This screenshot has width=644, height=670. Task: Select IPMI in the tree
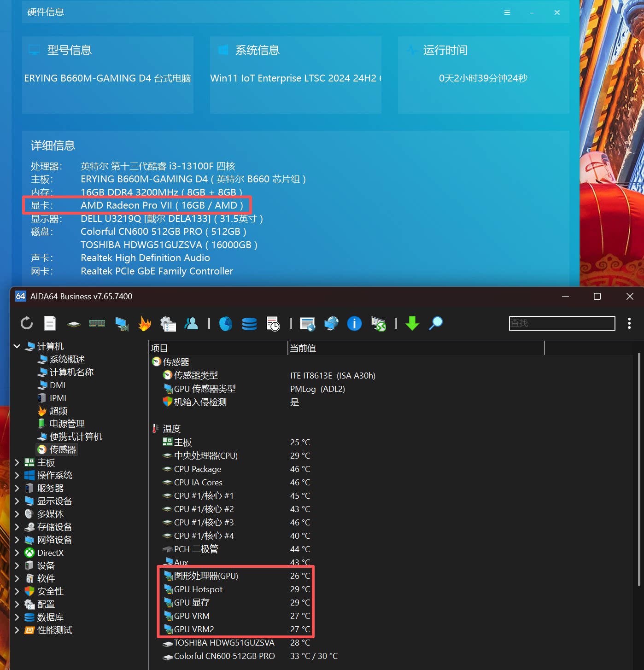[x=58, y=398]
